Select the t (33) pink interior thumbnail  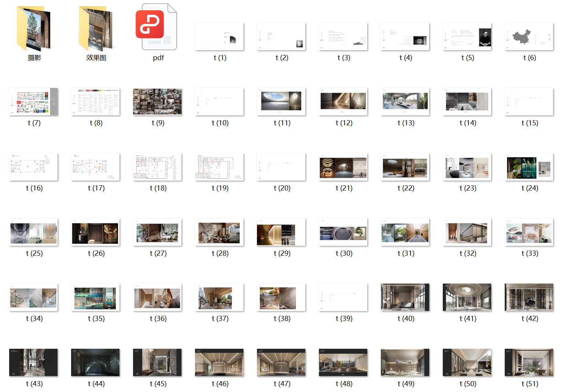point(529,232)
